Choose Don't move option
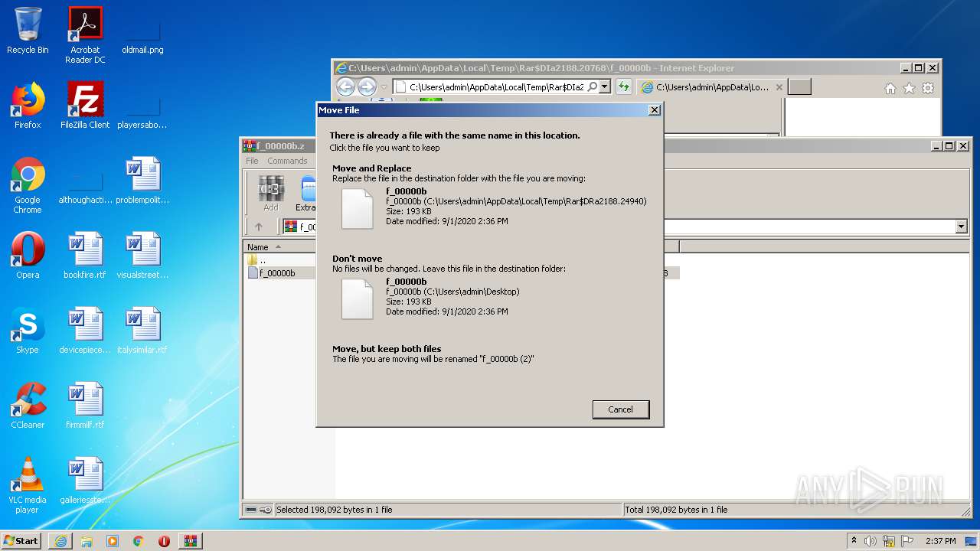This screenshot has height=551, width=980. tap(490, 287)
